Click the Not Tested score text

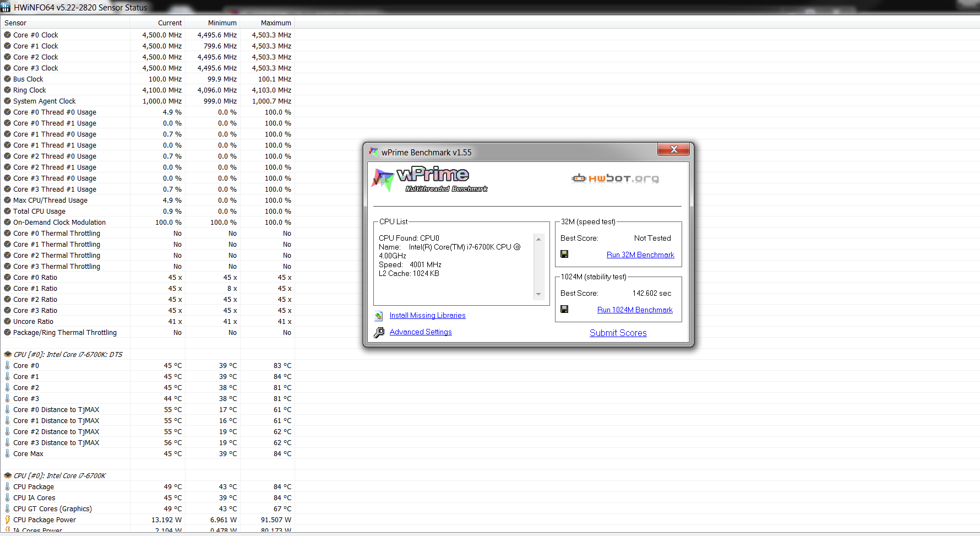coord(652,238)
